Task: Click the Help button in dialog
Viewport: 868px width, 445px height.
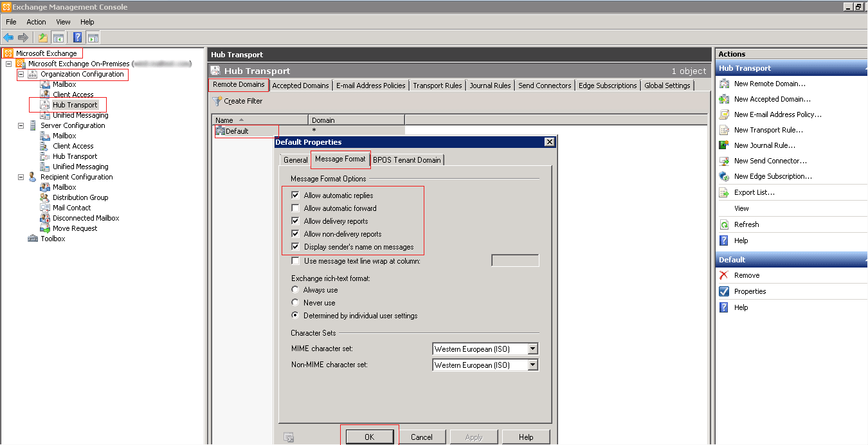Action: 526,437
